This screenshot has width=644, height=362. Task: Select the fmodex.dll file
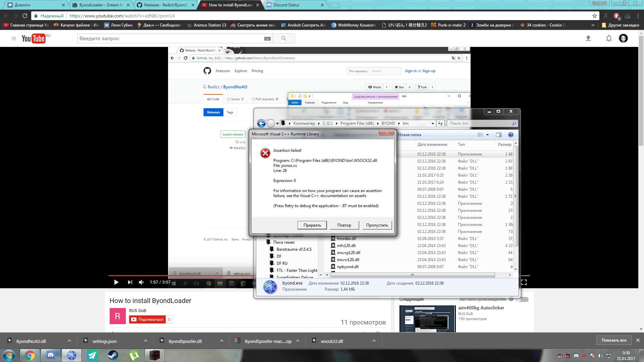point(346,239)
